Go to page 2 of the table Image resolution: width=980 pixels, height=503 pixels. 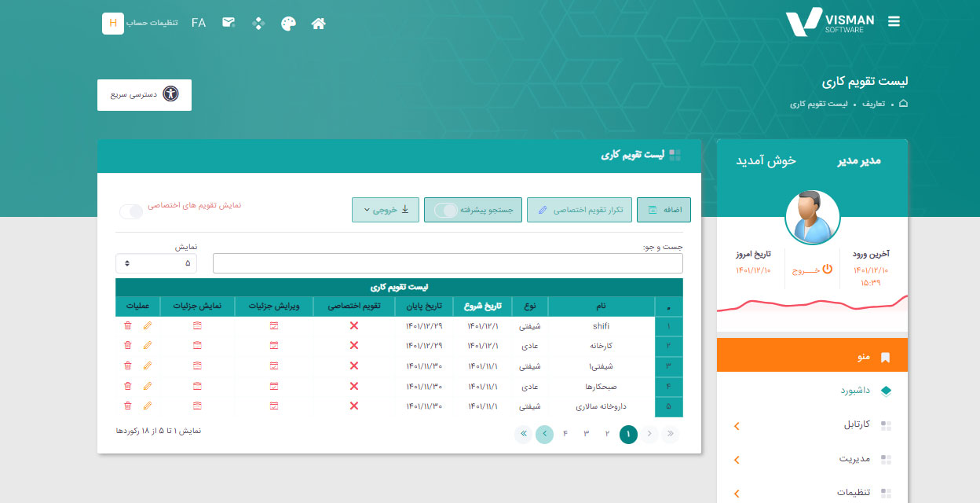click(607, 434)
